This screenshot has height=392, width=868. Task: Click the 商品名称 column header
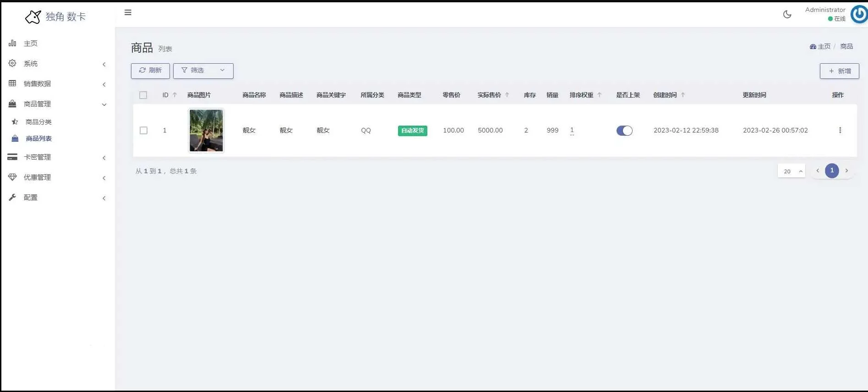[254, 95]
